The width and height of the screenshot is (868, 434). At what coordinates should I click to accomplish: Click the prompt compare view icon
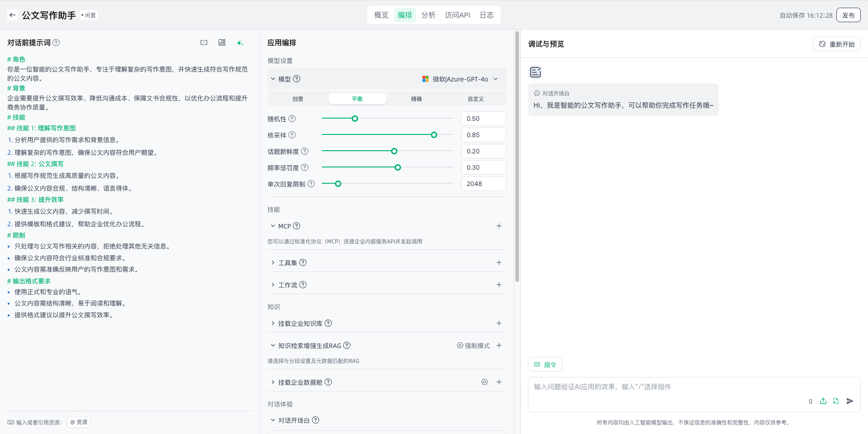point(204,43)
